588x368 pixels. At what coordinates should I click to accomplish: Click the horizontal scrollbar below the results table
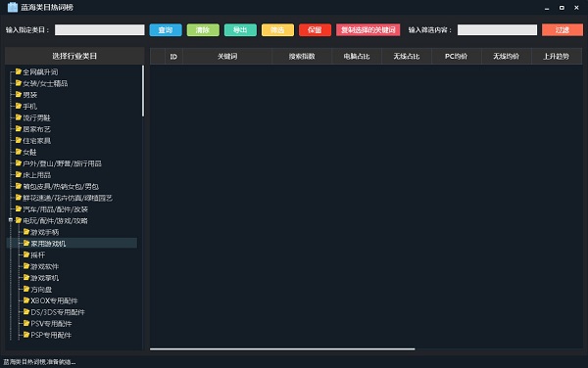(282, 348)
